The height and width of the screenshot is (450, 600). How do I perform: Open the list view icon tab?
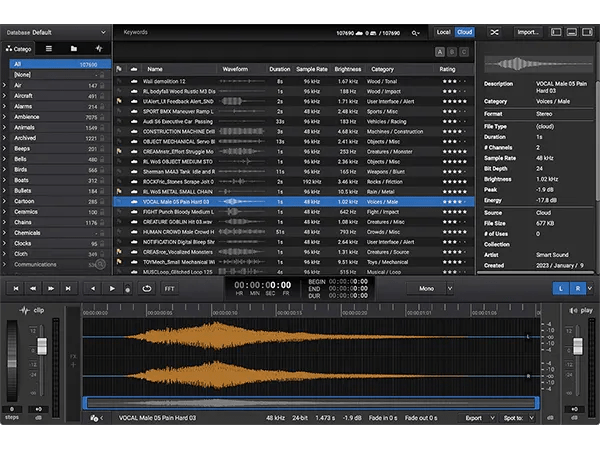point(47,48)
